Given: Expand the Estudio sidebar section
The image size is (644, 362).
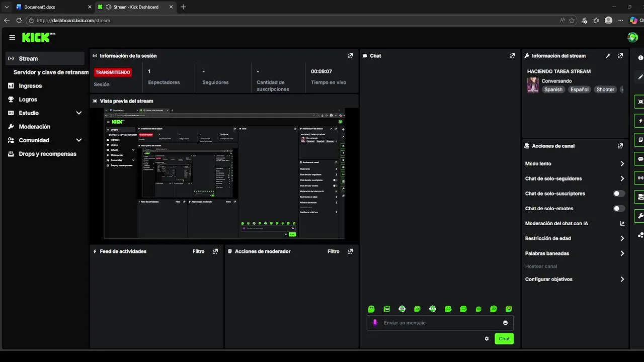Looking at the screenshot, I should (x=79, y=113).
